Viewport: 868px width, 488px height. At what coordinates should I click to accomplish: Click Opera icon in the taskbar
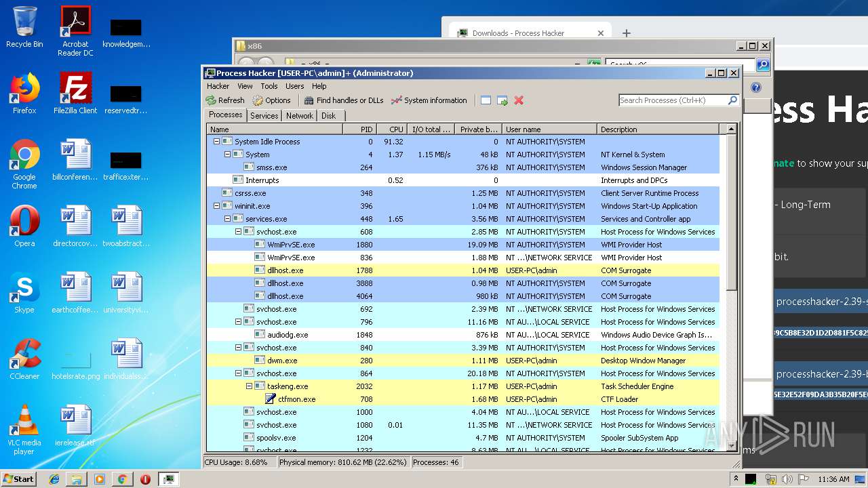point(145,479)
